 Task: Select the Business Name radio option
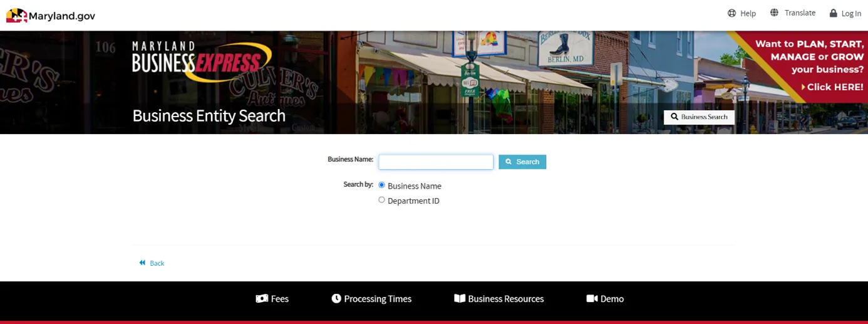pyautogui.click(x=382, y=185)
